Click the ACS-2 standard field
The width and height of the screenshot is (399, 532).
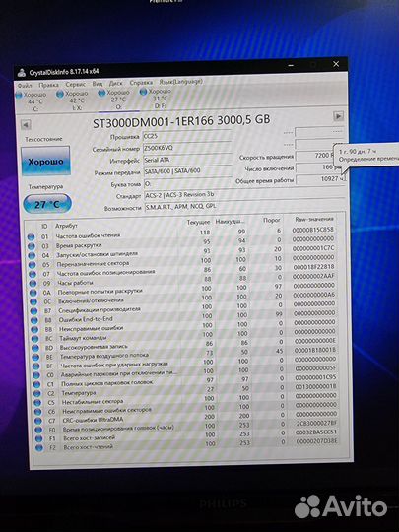[244, 195]
